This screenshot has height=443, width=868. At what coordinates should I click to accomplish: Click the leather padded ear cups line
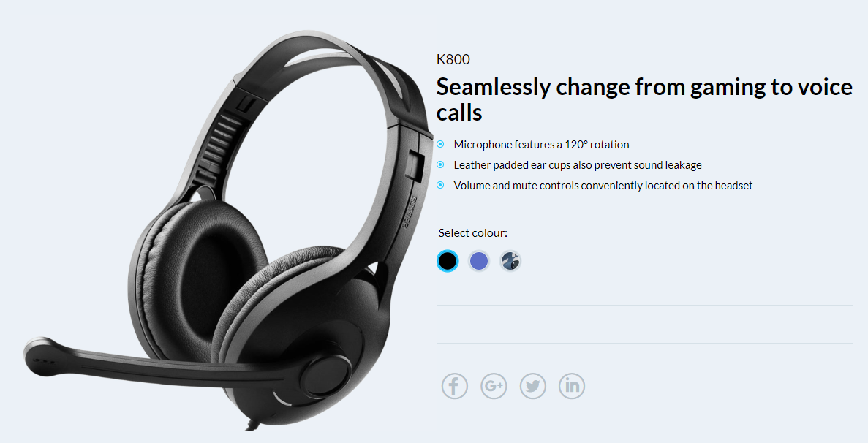click(x=578, y=164)
